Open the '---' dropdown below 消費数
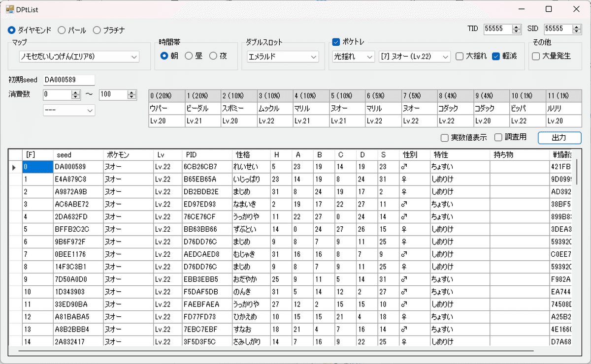This screenshot has width=591, height=364. (69, 111)
